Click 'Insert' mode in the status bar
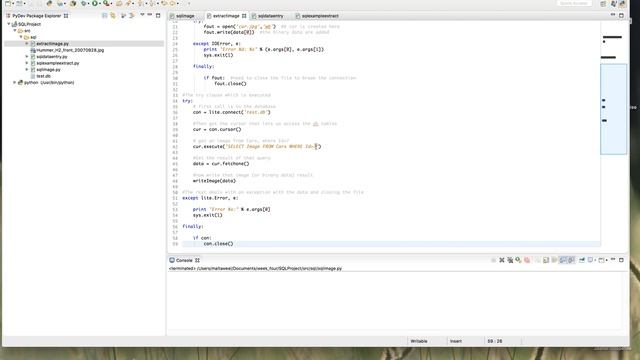 point(456,341)
